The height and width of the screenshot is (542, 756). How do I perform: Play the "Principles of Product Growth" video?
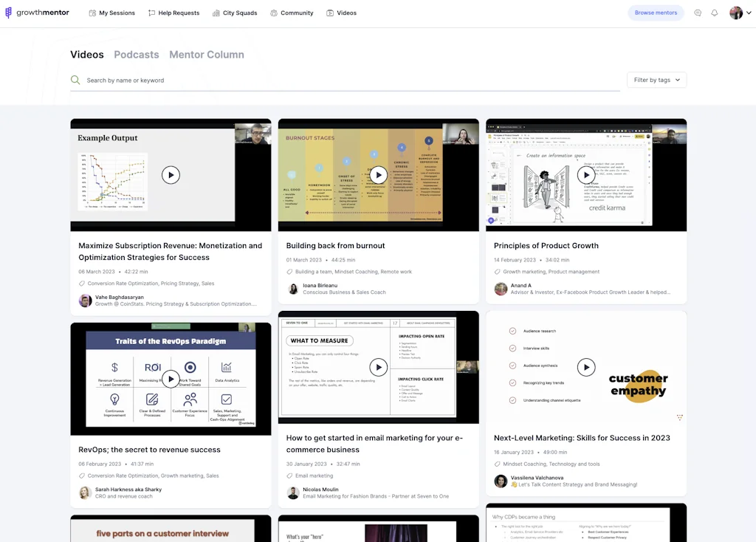tap(586, 175)
